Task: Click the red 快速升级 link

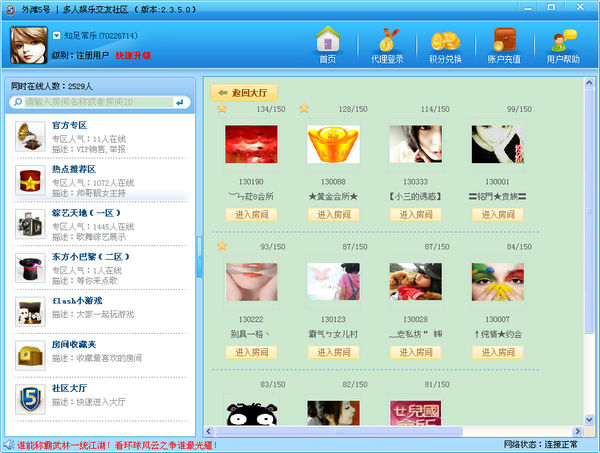Action: pyautogui.click(x=133, y=55)
